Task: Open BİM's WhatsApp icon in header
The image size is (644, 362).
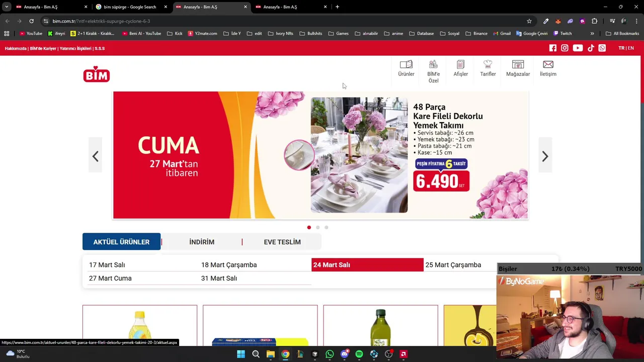Action: 602,48
